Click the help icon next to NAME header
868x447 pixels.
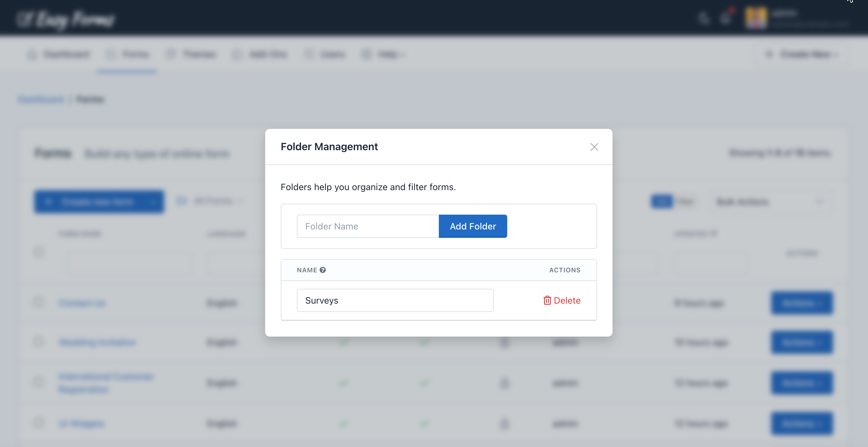tap(323, 270)
